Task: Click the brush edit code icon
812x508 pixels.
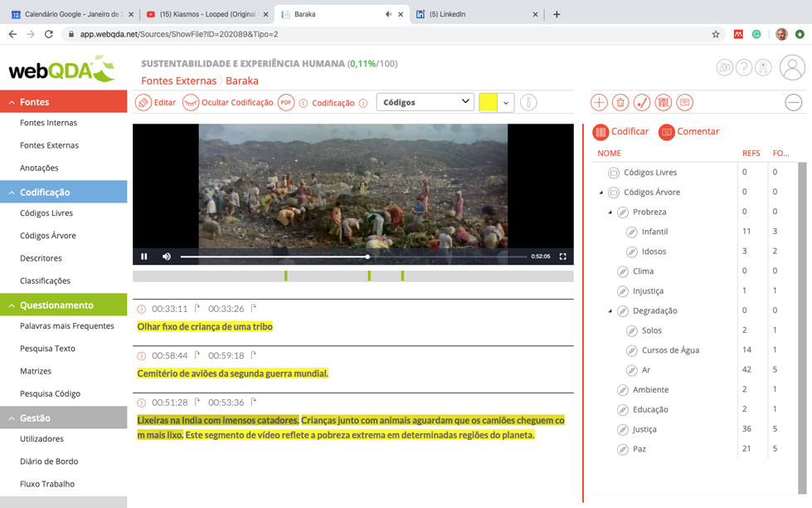Action: point(642,103)
